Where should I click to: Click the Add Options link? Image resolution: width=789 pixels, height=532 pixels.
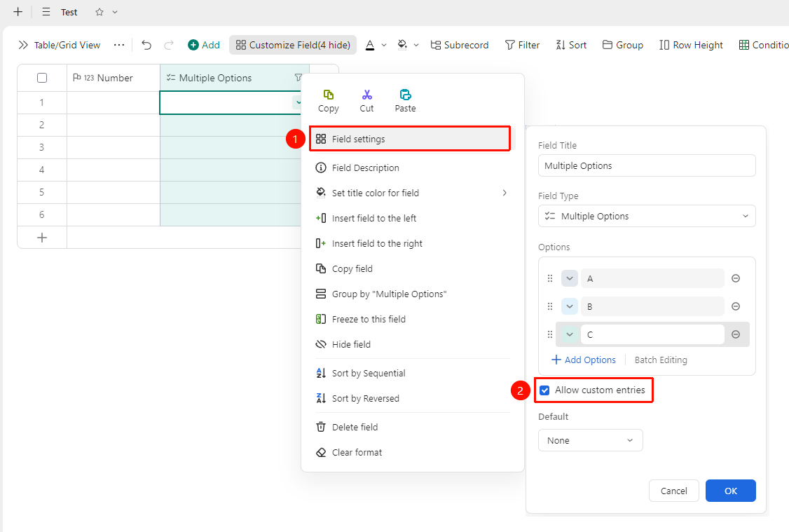tap(584, 360)
